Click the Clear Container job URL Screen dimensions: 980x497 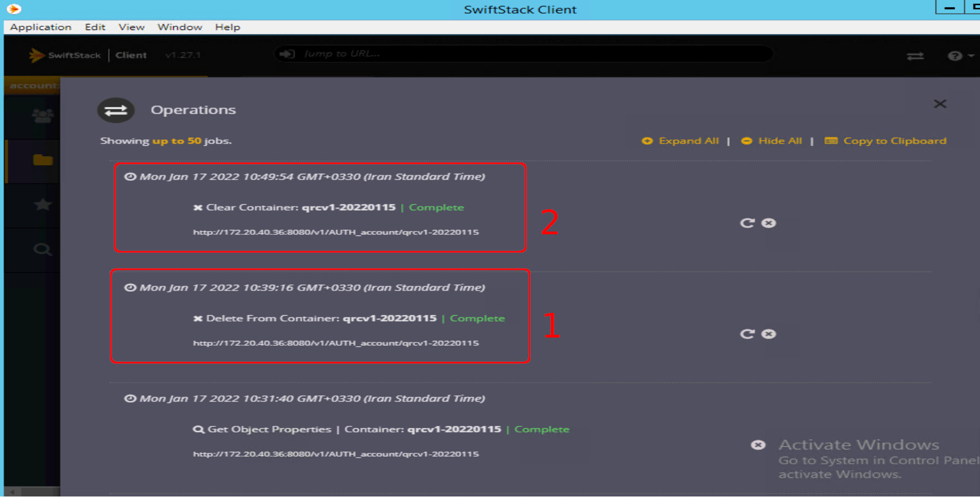[336, 232]
